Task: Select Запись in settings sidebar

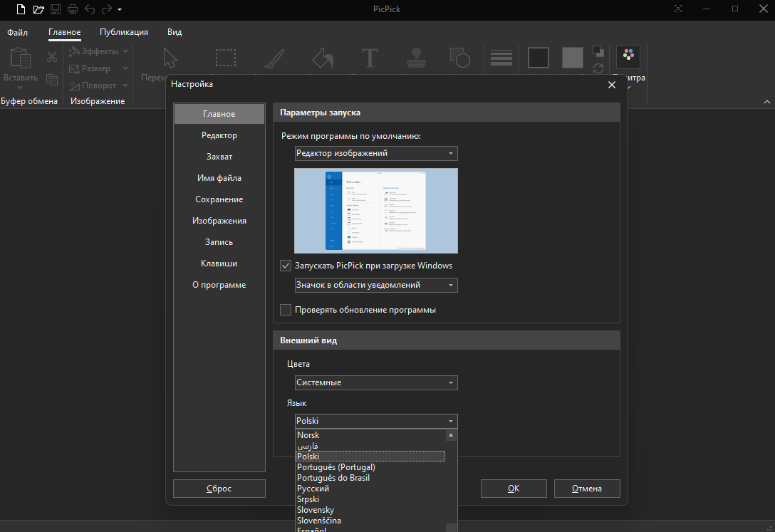Action: pos(219,242)
